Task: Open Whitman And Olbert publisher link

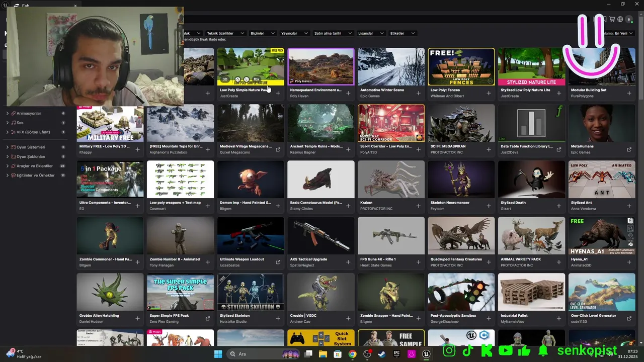Action: click(x=447, y=96)
